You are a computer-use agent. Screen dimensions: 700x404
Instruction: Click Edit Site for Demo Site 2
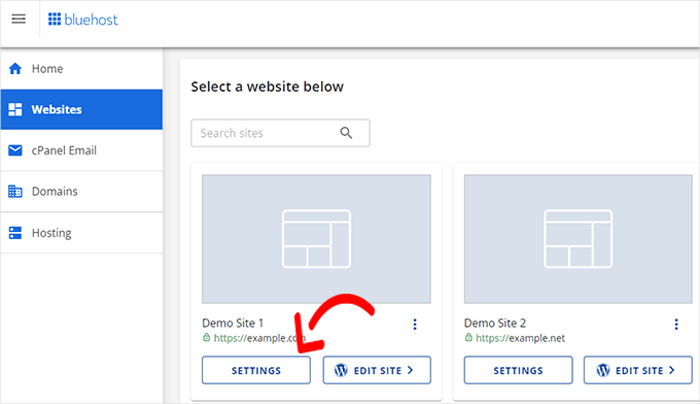tap(638, 370)
